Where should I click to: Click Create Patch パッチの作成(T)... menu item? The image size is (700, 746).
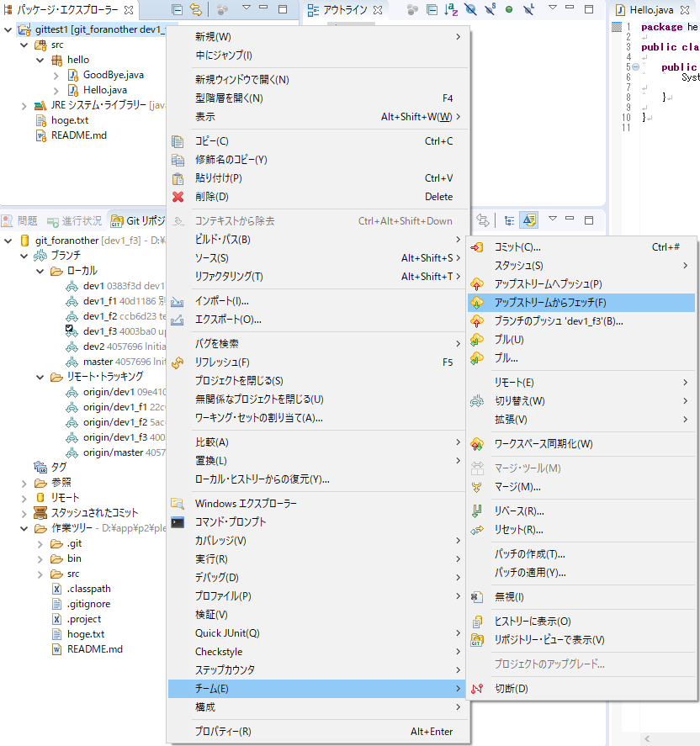pyautogui.click(x=581, y=555)
